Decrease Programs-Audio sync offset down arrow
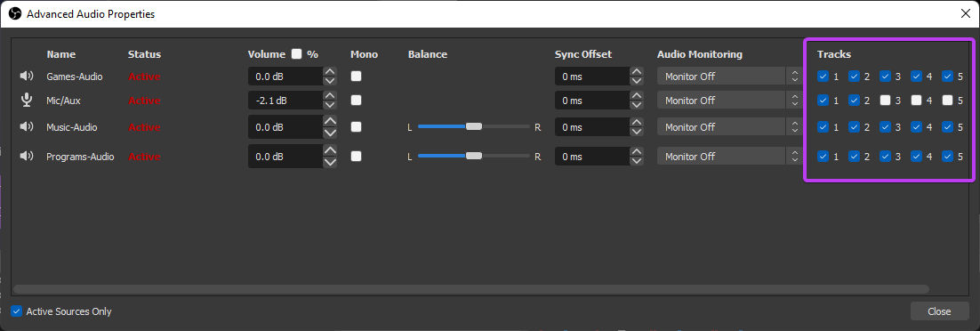 coord(636,161)
